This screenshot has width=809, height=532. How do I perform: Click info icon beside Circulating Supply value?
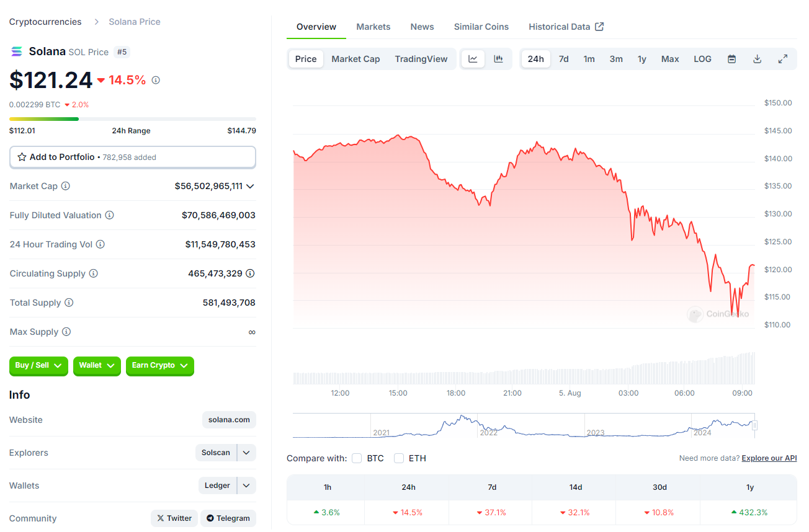(250, 273)
